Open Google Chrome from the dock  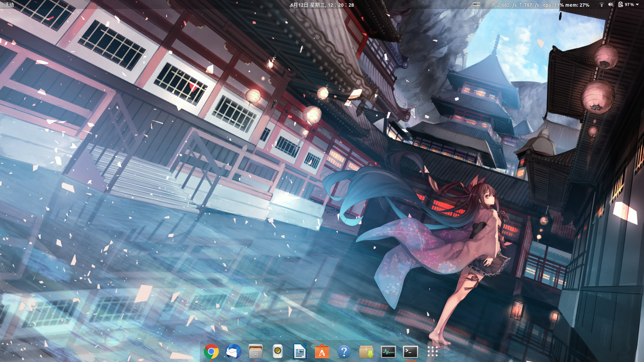(x=211, y=352)
